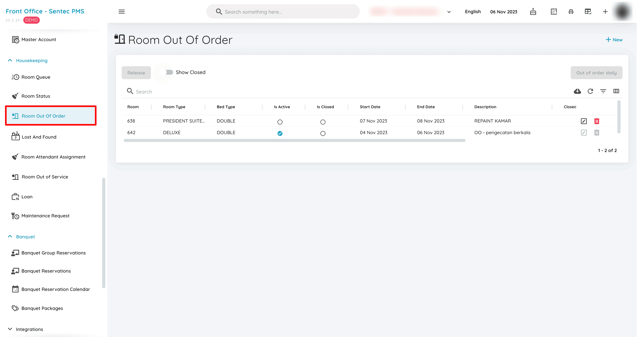Image resolution: width=644 pixels, height=337 pixels.
Task: Toggle Is Active for room 638
Action: pos(280,122)
